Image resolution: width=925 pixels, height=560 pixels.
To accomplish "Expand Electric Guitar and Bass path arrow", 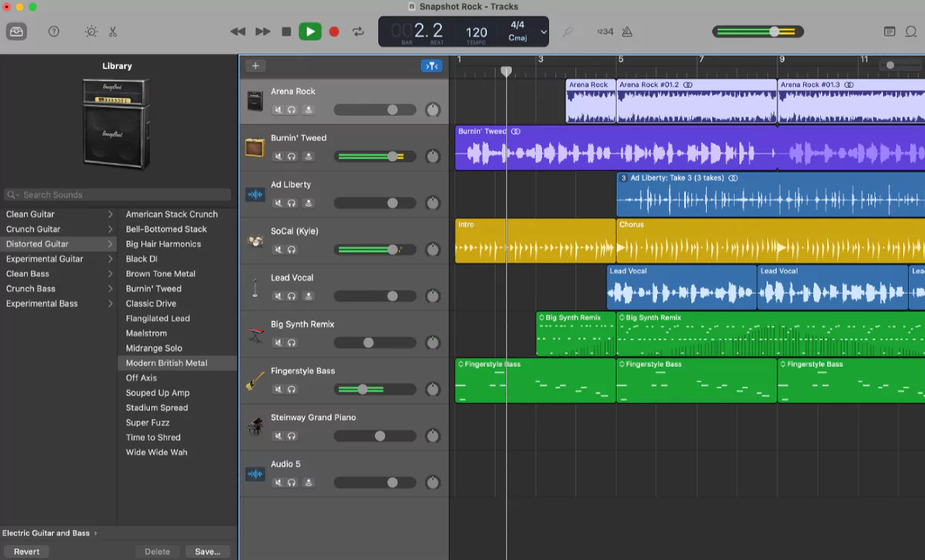I will point(96,533).
